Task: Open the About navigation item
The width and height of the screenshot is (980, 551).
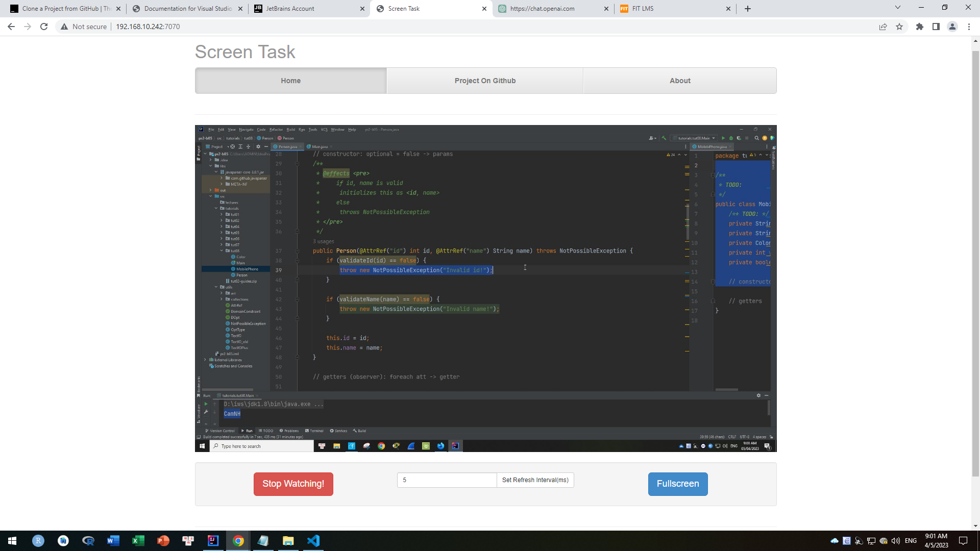Action: point(680,81)
